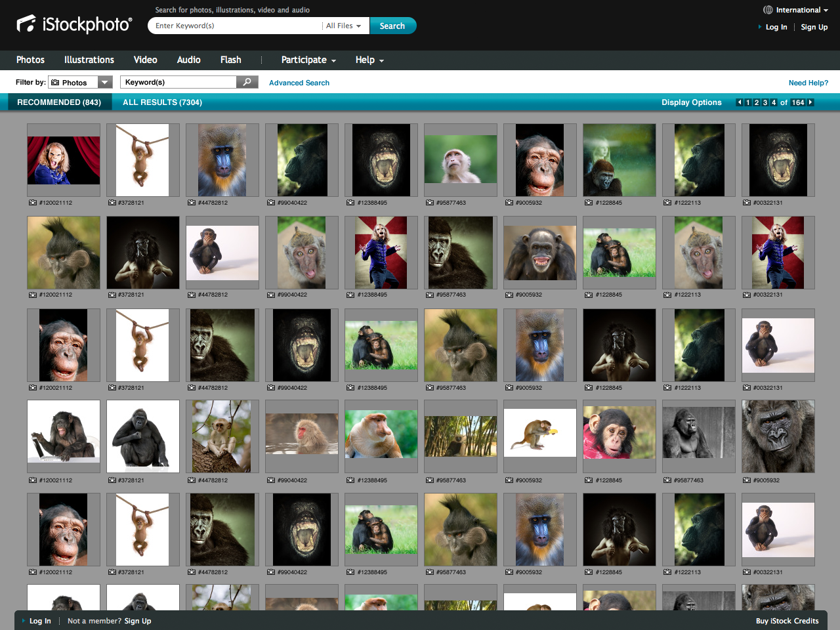Focus the Enter Keyword(s) search field
Image resolution: width=840 pixels, height=630 pixels.
pyautogui.click(x=236, y=26)
